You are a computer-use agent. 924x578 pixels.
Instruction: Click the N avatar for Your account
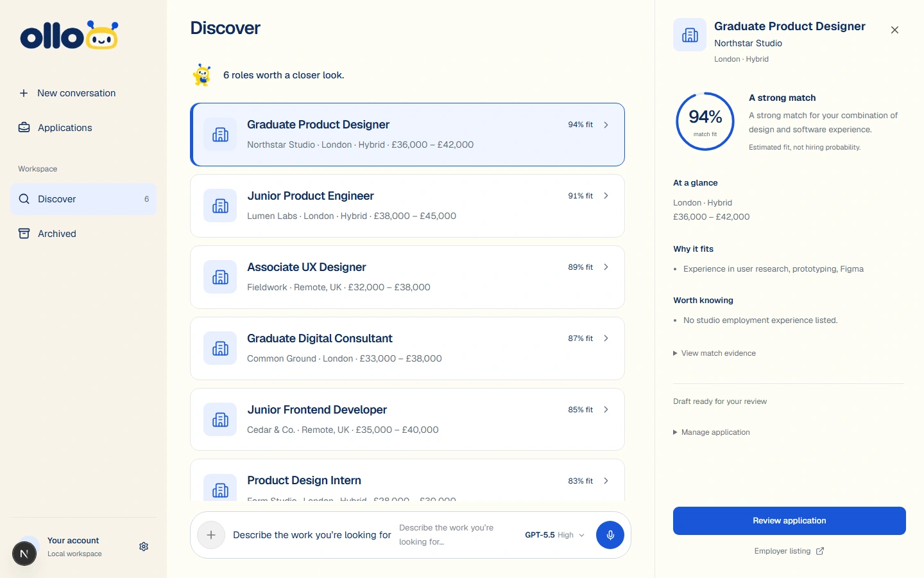tap(24, 554)
